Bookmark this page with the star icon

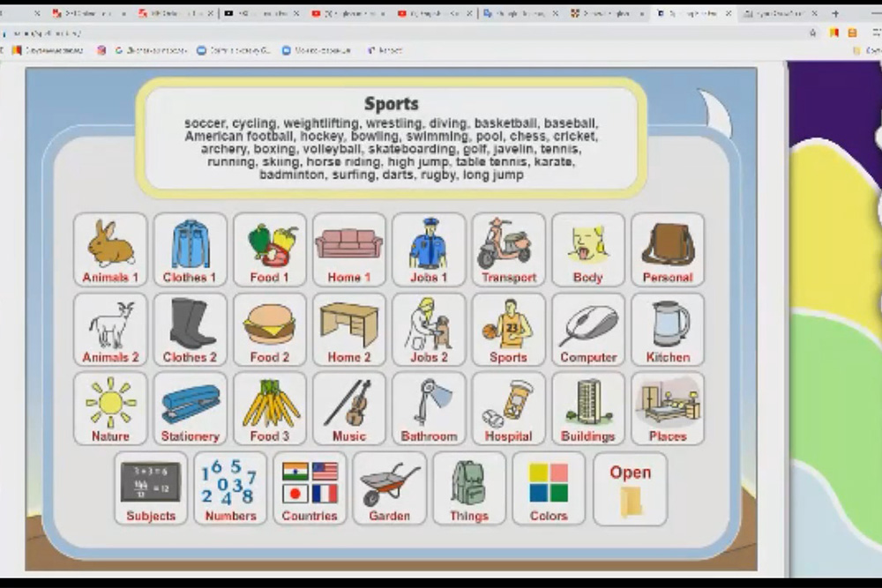coord(812,33)
